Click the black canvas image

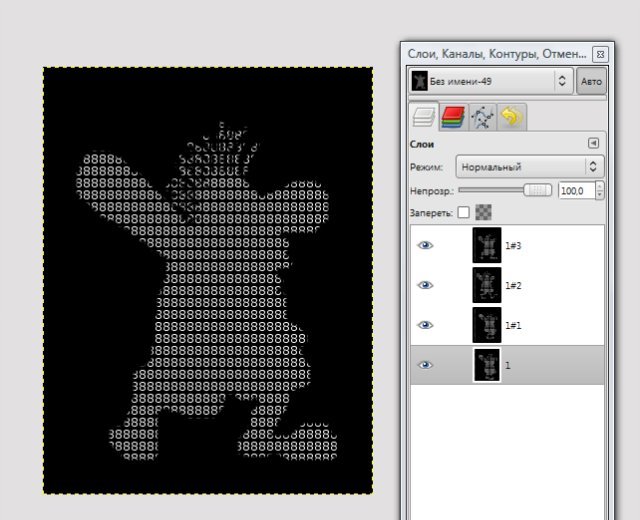pyautogui.click(x=208, y=280)
